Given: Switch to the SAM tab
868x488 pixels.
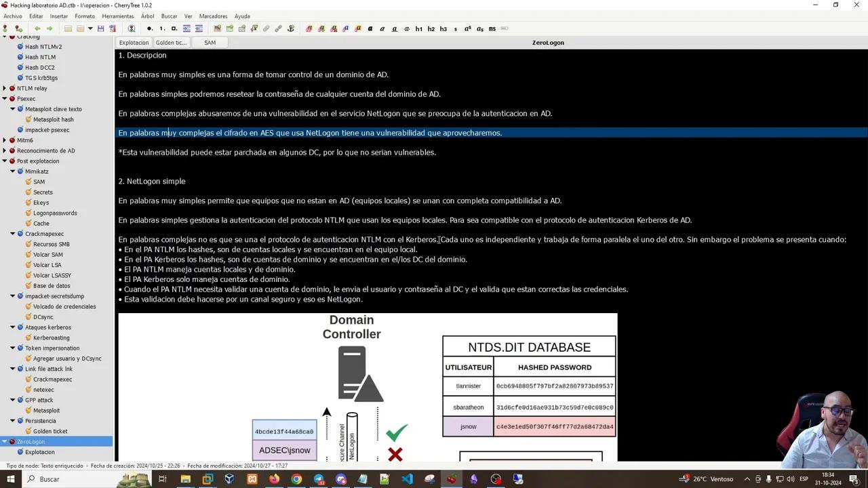Looking at the screenshot, I should [x=210, y=42].
